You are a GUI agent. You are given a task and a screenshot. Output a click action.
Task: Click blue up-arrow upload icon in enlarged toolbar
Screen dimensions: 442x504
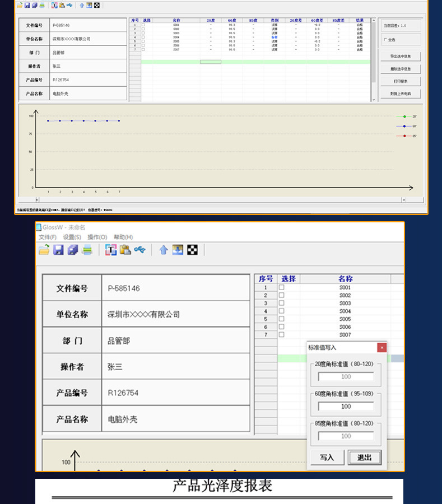click(x=164, y=250)
